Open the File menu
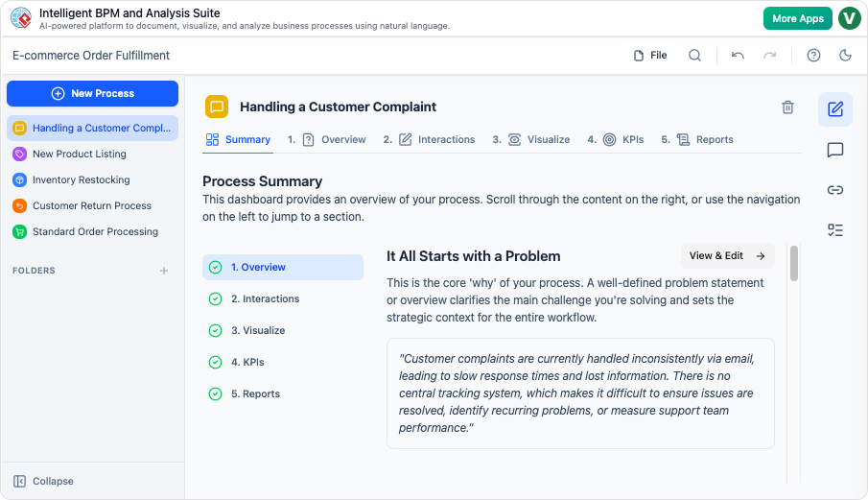This screenshot has height=500, width=868. 650,56
